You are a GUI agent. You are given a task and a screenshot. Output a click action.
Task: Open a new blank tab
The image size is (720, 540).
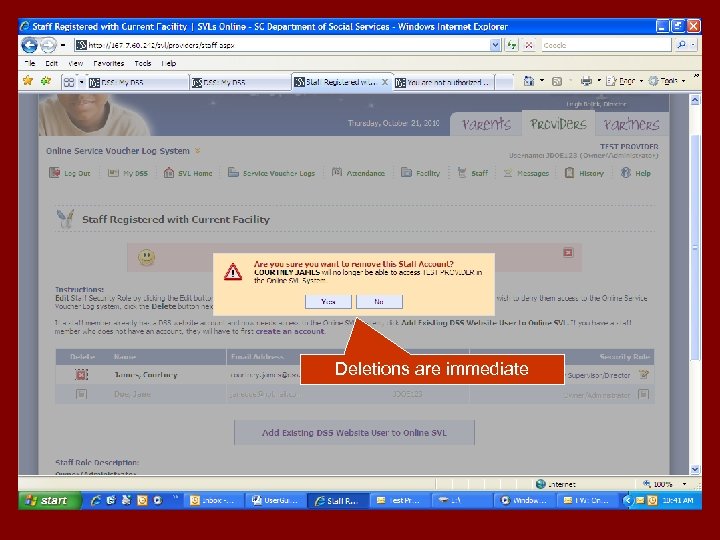pyautogui.click(x=505, y=82)
